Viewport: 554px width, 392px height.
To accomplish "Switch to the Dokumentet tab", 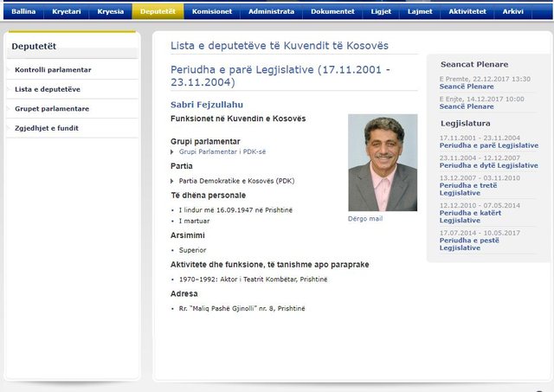I will click(x=333, y=11).
